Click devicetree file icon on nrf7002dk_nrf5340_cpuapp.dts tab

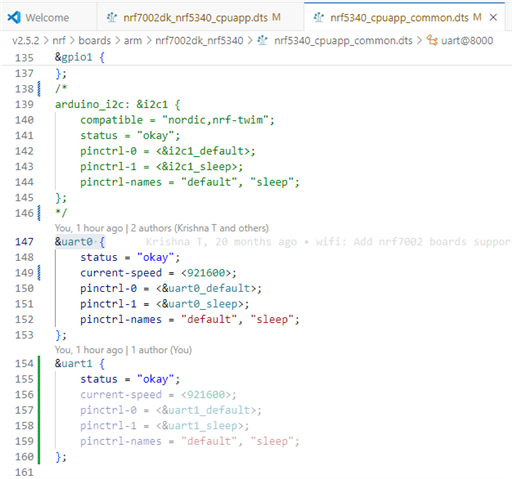112,17
